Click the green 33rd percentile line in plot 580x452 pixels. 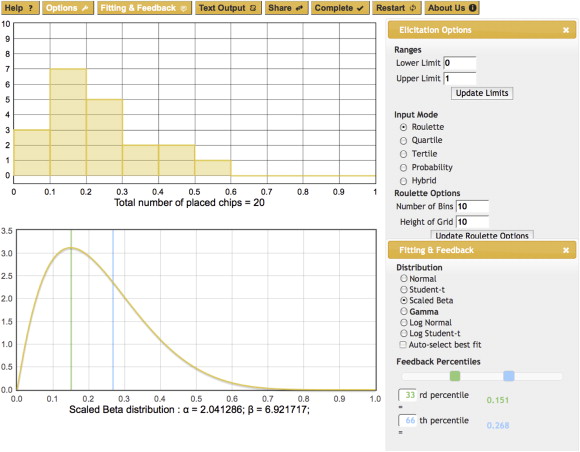[x=71, y=310]
